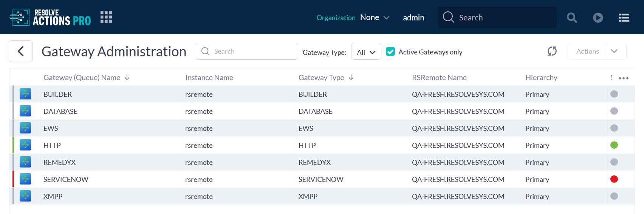Click the green HTTP status indicator

point(614,145)
